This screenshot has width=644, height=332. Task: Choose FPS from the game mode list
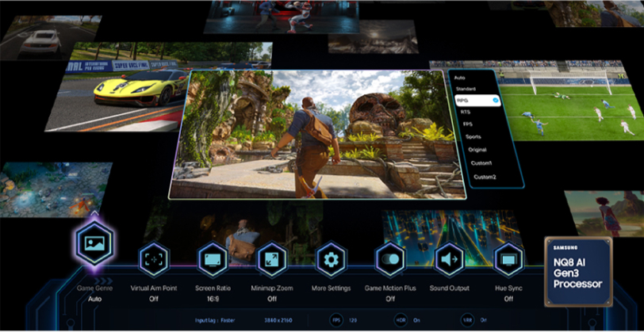[x=466, y=124]
